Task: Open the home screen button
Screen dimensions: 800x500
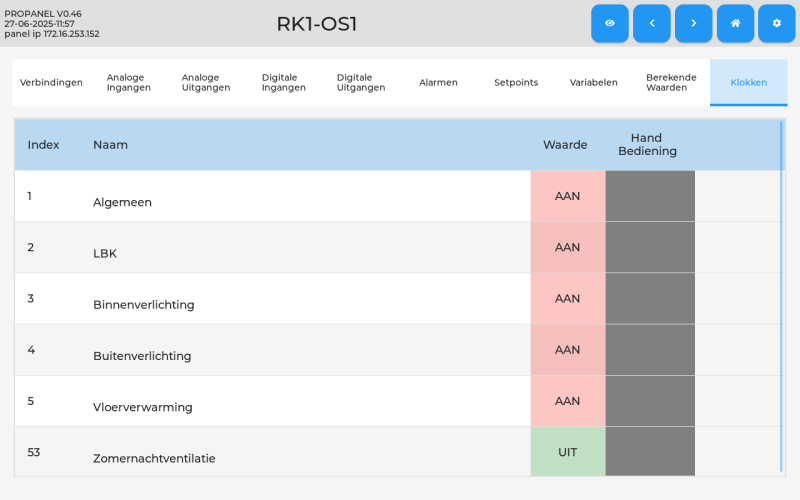Action: pos(735,23)
